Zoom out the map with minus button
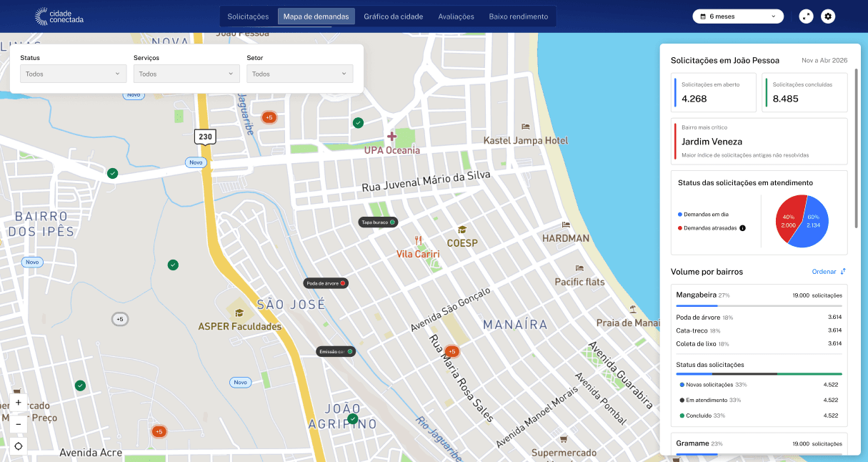 tap(19, 424)
